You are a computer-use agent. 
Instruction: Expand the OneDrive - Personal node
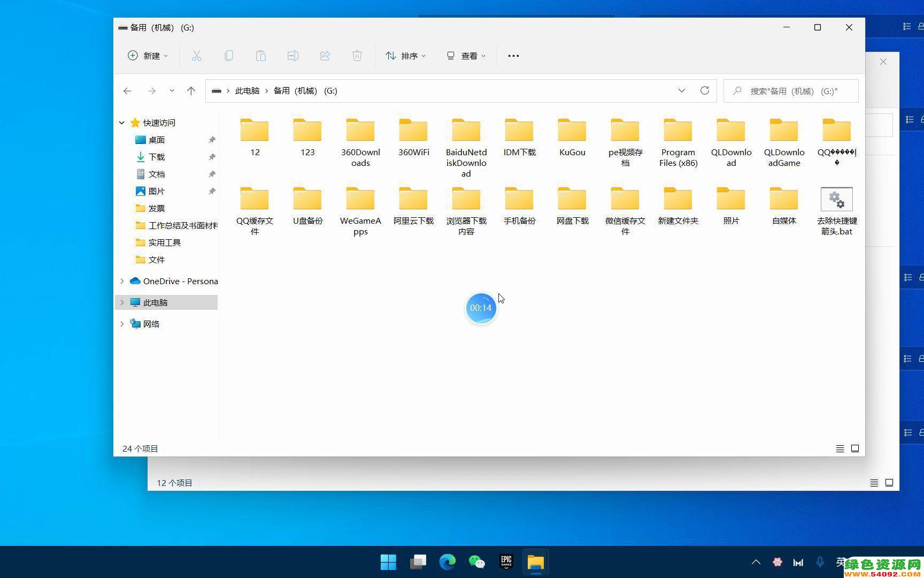(122, 281)
